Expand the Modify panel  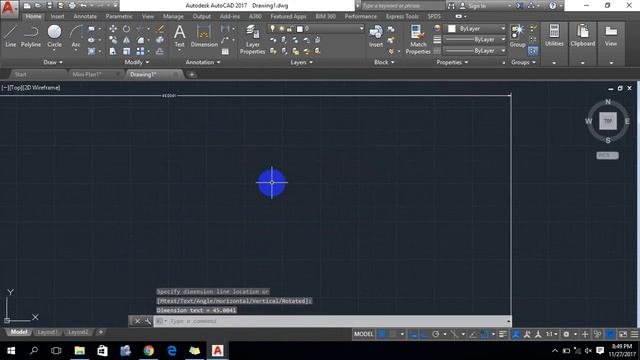point(137,62)
